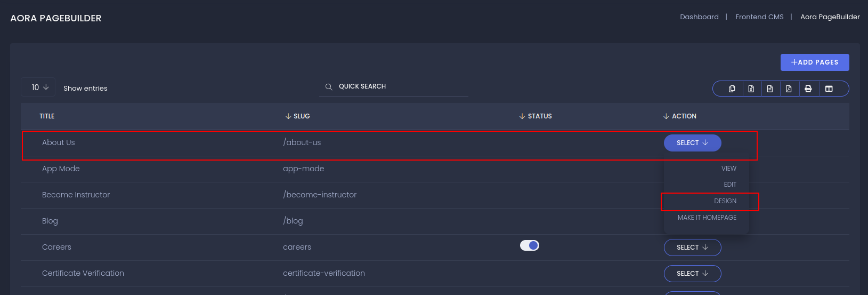Click the Careers title cell
This screenshot has width=868, height=295.
56,247
